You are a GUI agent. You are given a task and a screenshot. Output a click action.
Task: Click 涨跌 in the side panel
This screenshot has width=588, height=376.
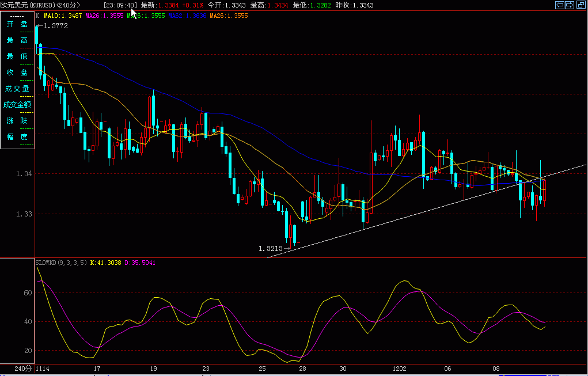click(x=17, y=121)
